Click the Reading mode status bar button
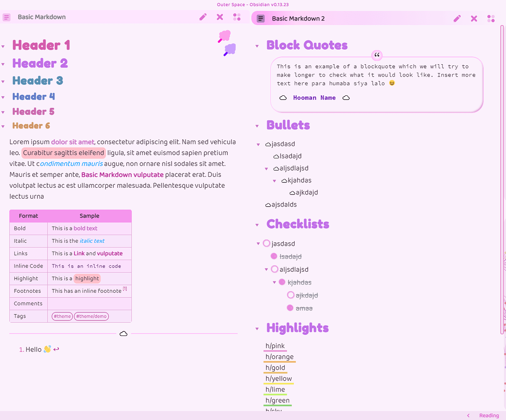The image size is (506, 420). (x=489, y=415)
